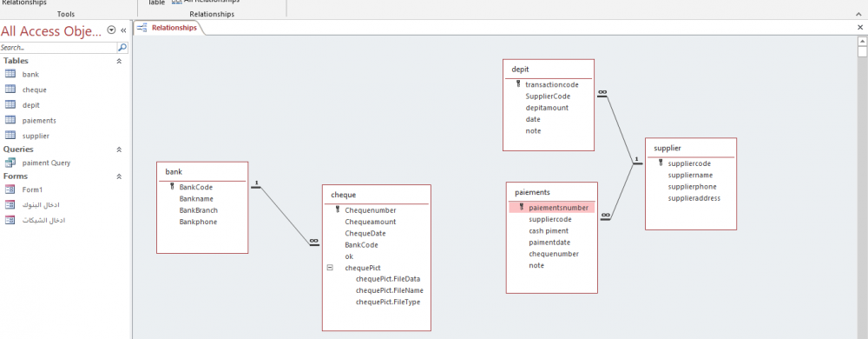Open the bank table in navigation pane
This screenshot has height=339, width=868.
pos(30,74)
